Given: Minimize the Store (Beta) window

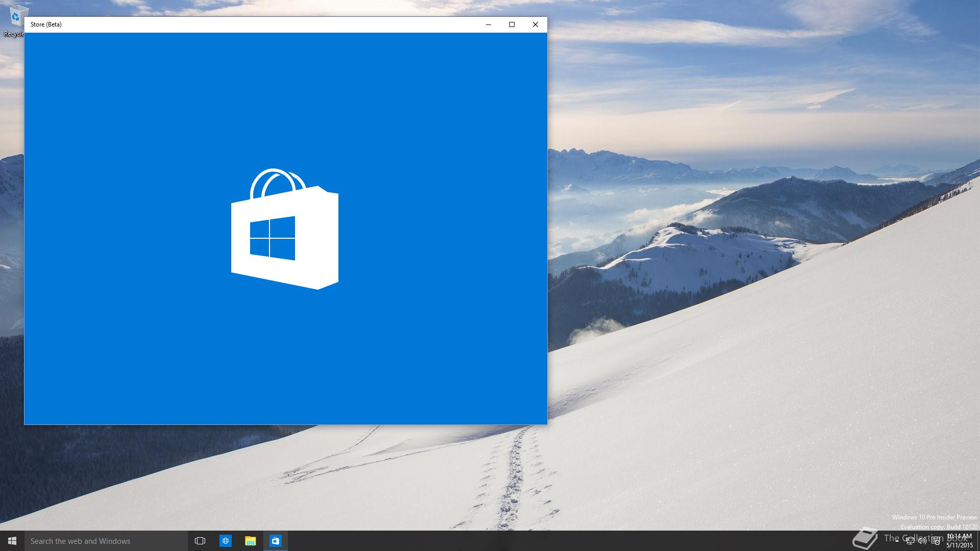Looking at the screenshot, I should (x=488, y=24).
